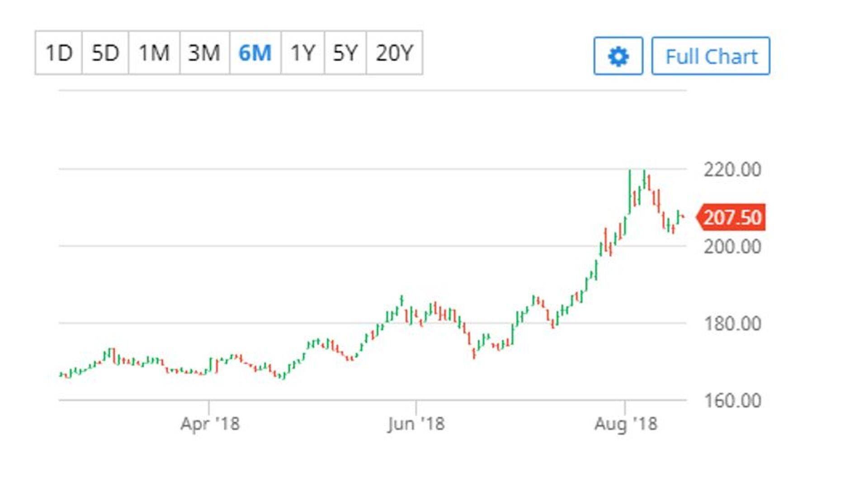Screen dimensions: 868x482
Task: Select the 5Y time range
Action: (x=345, y=53)
